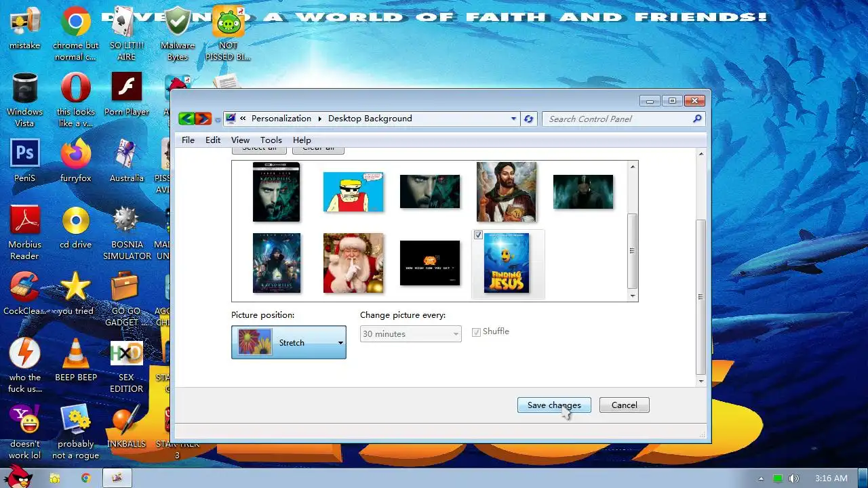Image resolution: width=868 pixels, height=488 pixels.
Task: Go to Personalization breadcrumb link
Action: click(281, 119)
